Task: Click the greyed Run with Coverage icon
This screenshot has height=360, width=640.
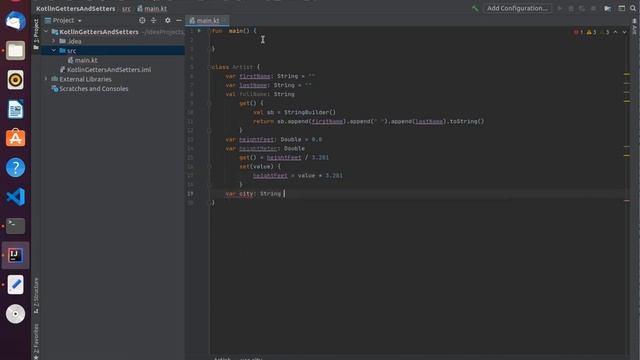Action: click(x=582, y=8)
